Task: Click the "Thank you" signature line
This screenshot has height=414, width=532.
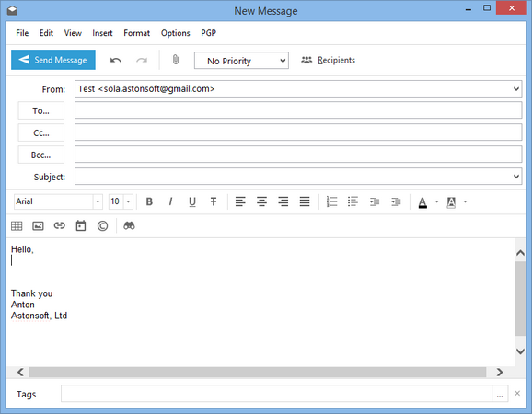Action: 32,293
